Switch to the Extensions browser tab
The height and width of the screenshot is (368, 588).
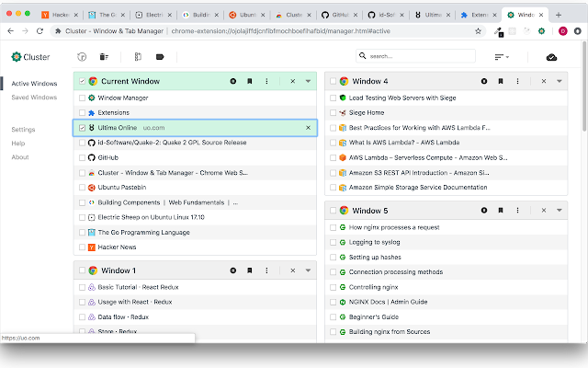(480, 15)
